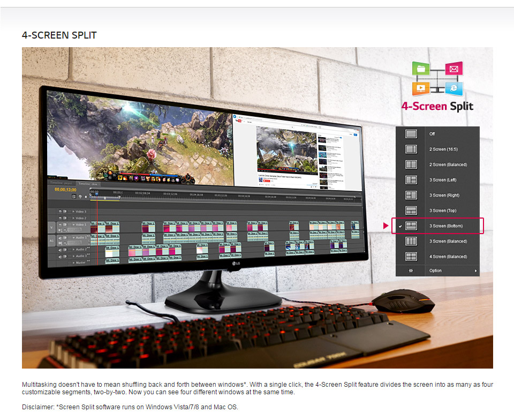Select the "Off" screen split layout icon

coord(411,134)
